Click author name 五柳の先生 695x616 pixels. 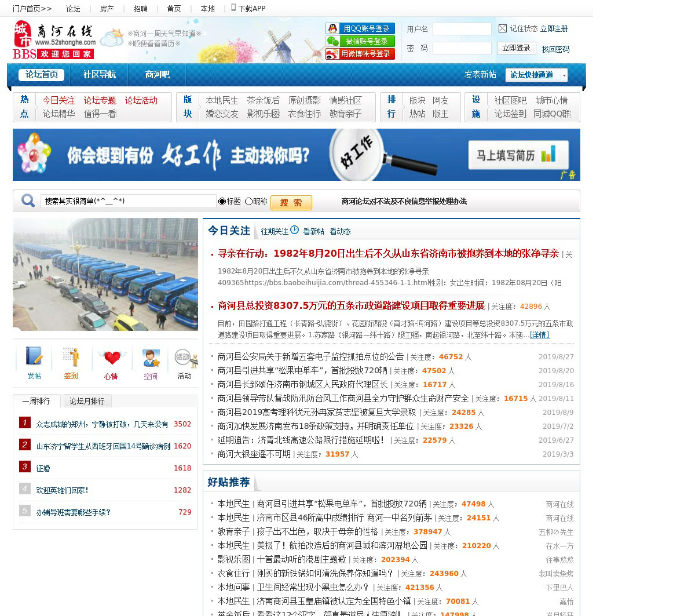click(x=556, y=532)
